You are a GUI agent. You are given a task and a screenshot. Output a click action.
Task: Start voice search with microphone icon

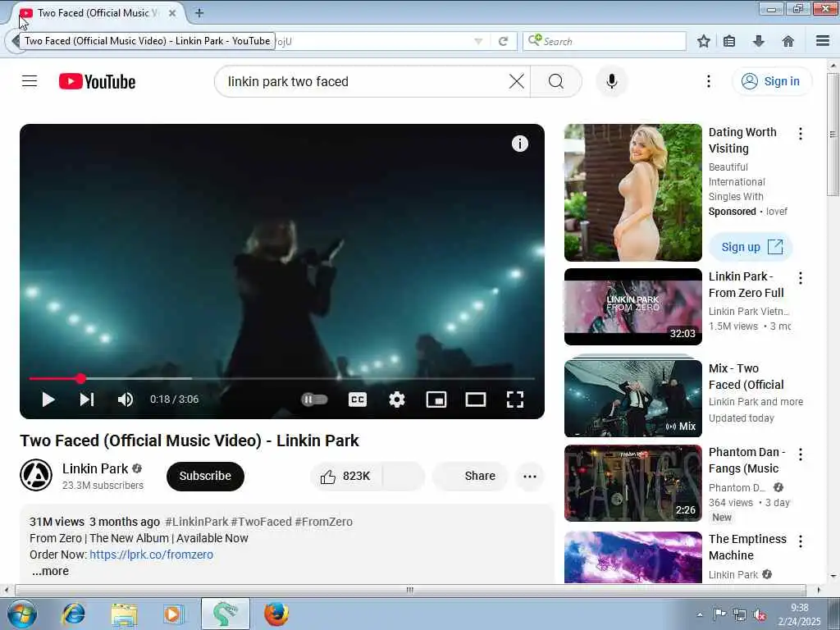point(612,81)
